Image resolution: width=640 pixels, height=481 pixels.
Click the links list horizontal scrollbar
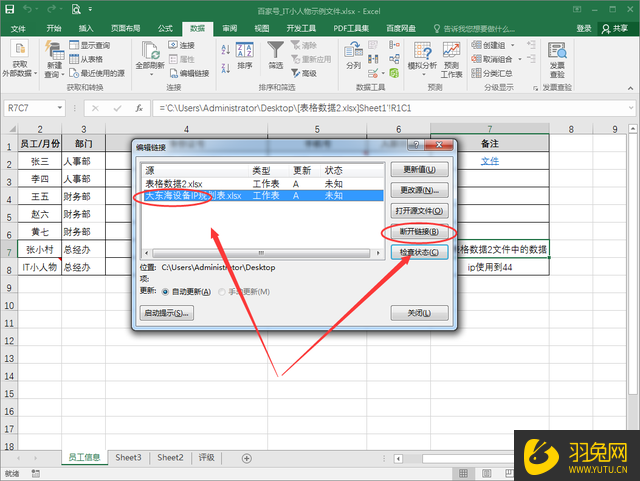(x=261, y=253)
